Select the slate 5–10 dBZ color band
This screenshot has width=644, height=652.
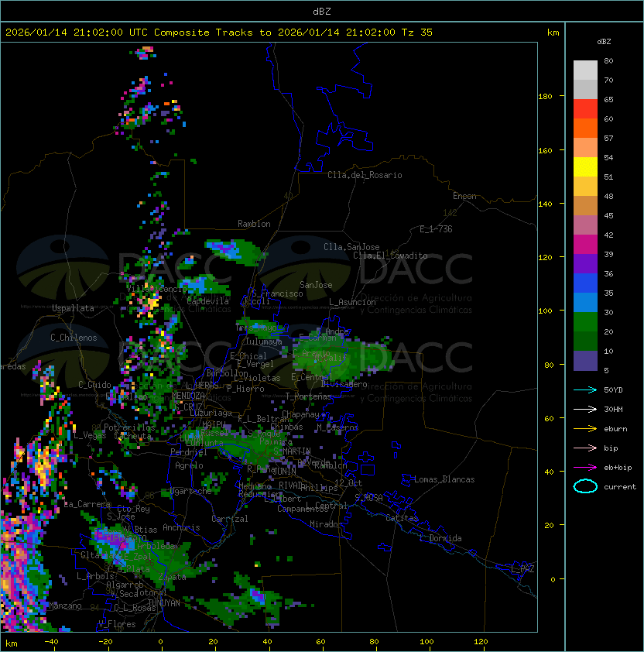coord(585,361)
